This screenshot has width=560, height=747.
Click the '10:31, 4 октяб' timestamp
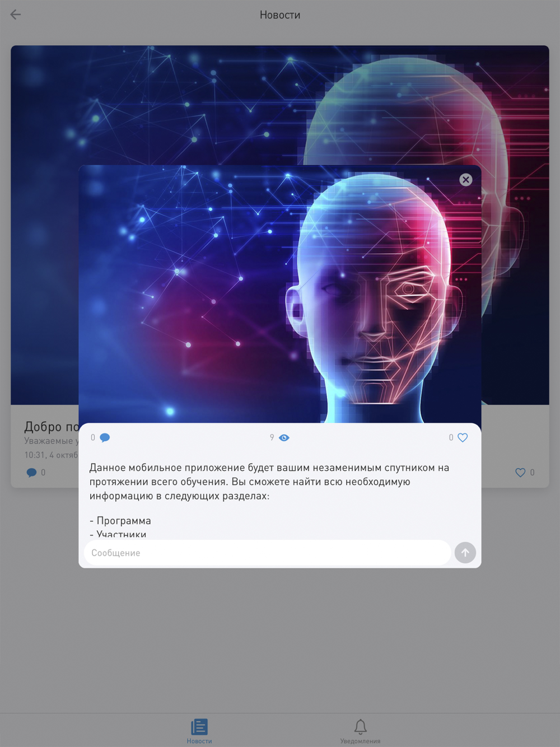(51, 455)
